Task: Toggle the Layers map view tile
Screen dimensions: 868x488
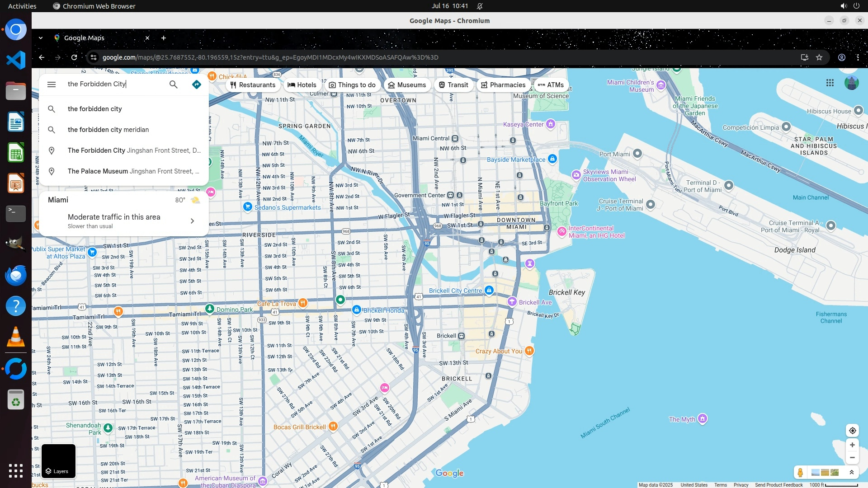Action: point(59,461)
